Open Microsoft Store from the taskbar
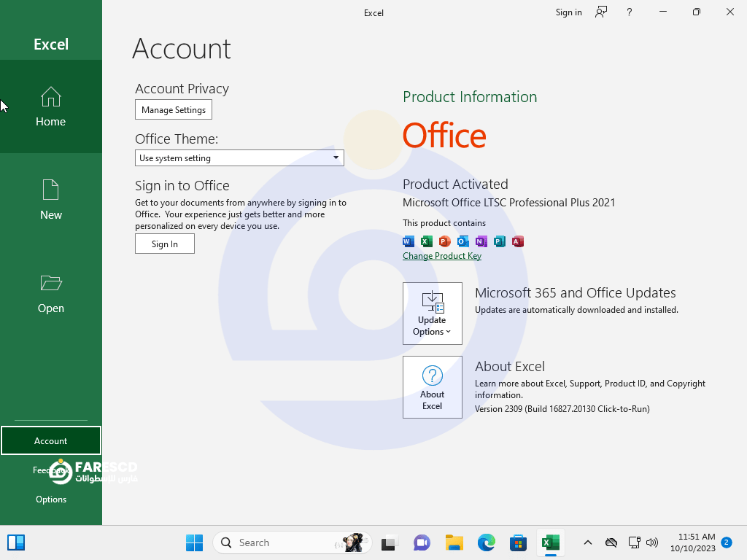747x560 pixels. pyautogui.click(x=518, y=542)
